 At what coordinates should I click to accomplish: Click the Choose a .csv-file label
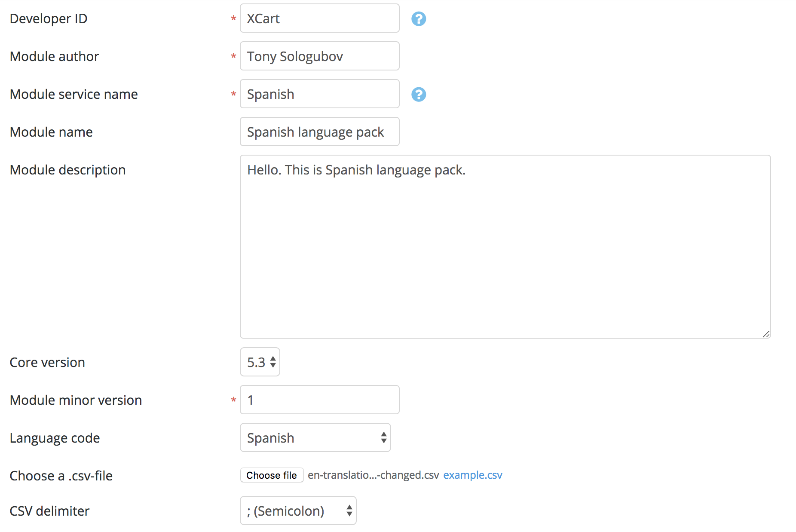click(61, 475)
